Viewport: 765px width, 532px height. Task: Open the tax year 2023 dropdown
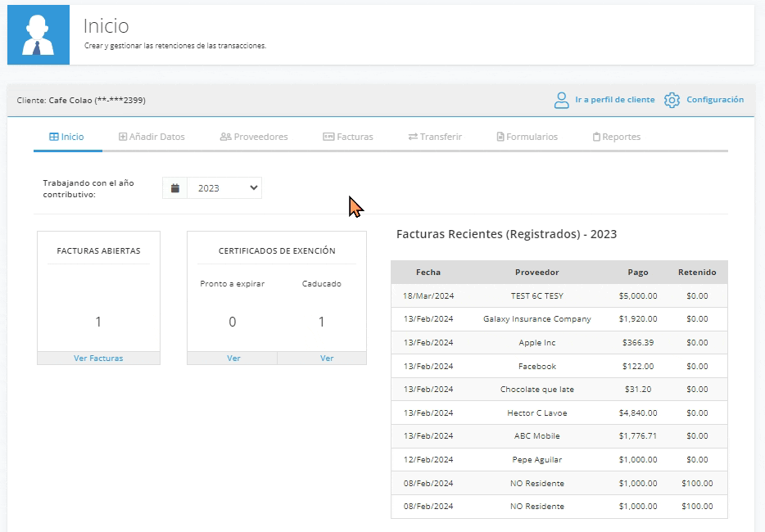tap(224, 188)
